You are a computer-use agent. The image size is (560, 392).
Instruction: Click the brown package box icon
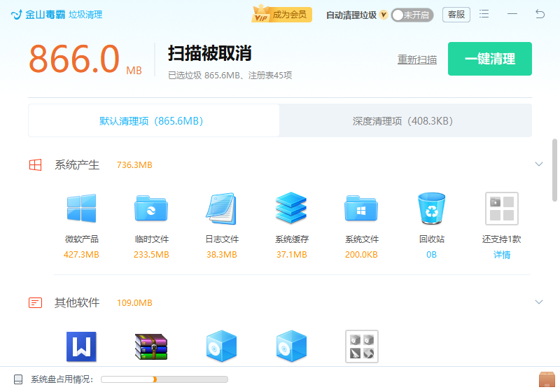tap(547, 379)
